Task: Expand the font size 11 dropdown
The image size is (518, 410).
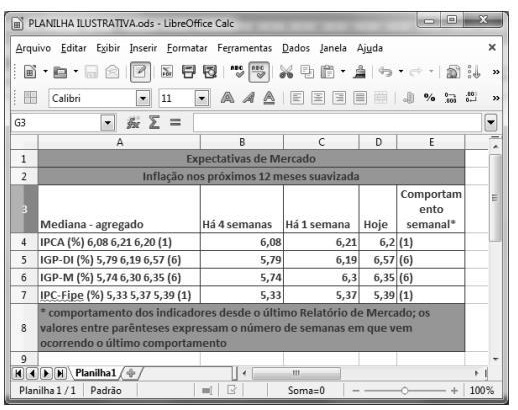Action: (202, 98)
